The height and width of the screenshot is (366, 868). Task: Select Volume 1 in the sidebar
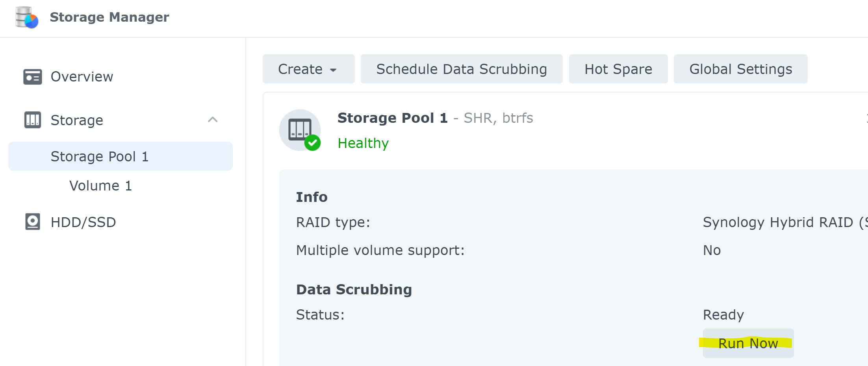[x=100, y=186]
